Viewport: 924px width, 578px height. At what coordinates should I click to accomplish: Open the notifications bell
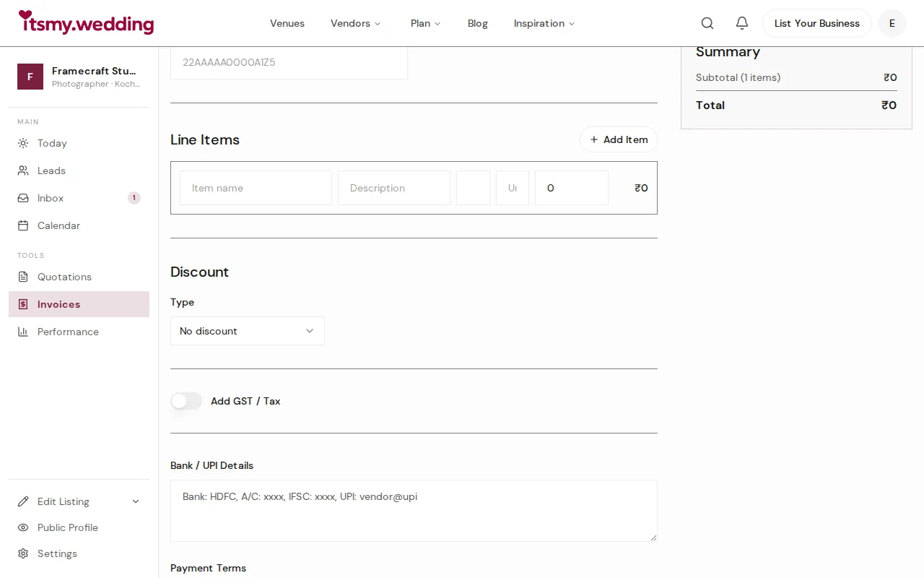[x=742, y=23]
